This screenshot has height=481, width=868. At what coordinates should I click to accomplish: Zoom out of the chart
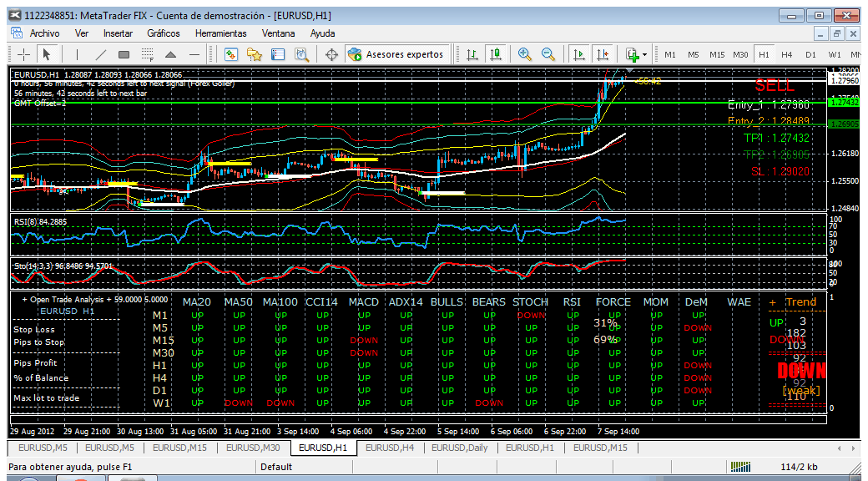(x=548, y=54)
